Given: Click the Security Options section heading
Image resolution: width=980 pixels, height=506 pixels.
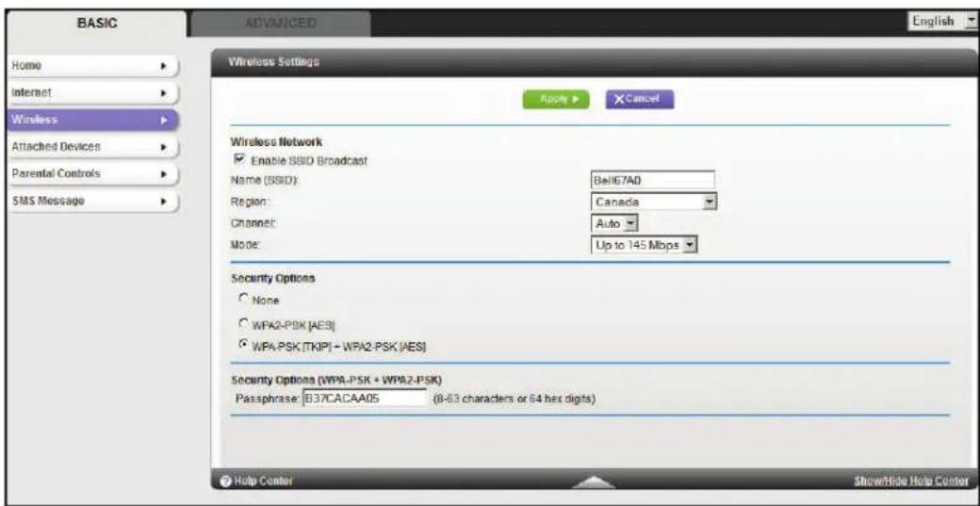Looking at the screenshot, I should tap(272, 278).
